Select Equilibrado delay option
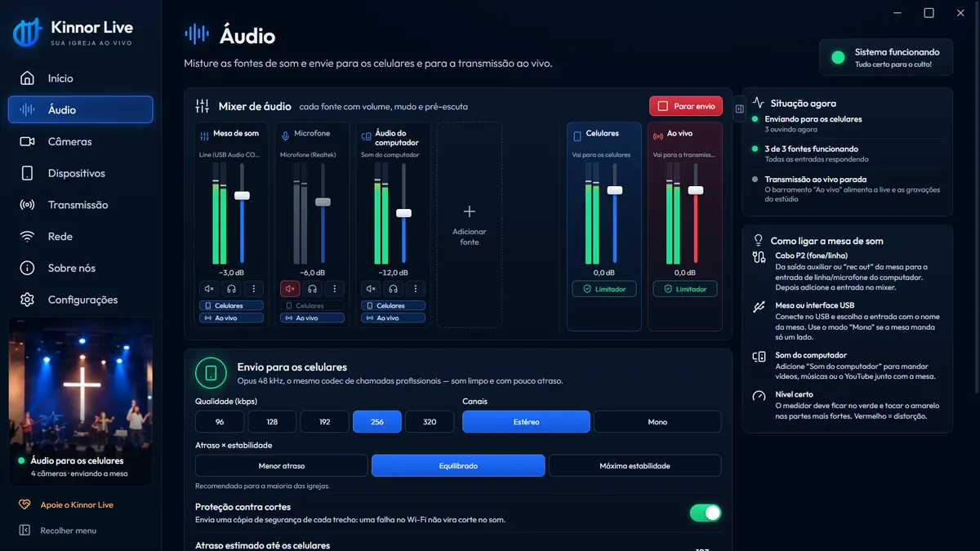This screenshot has width=980, height=551. (x=458, y=465)
